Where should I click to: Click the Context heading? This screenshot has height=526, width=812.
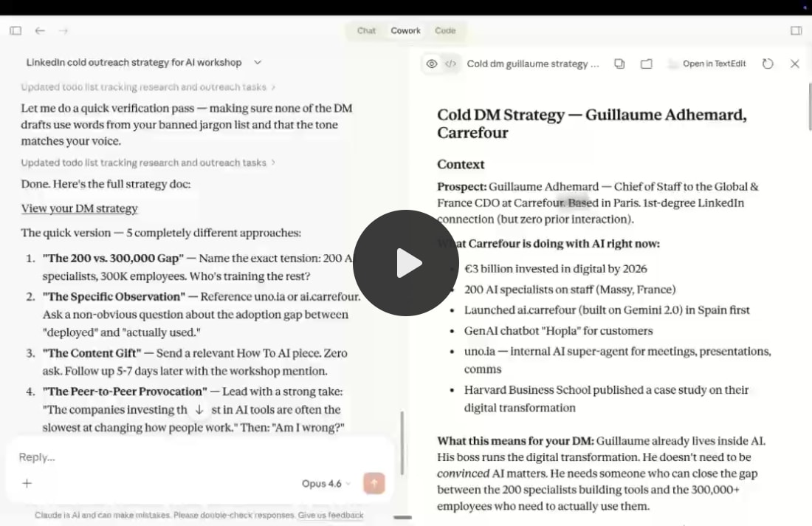coord(461,164)
